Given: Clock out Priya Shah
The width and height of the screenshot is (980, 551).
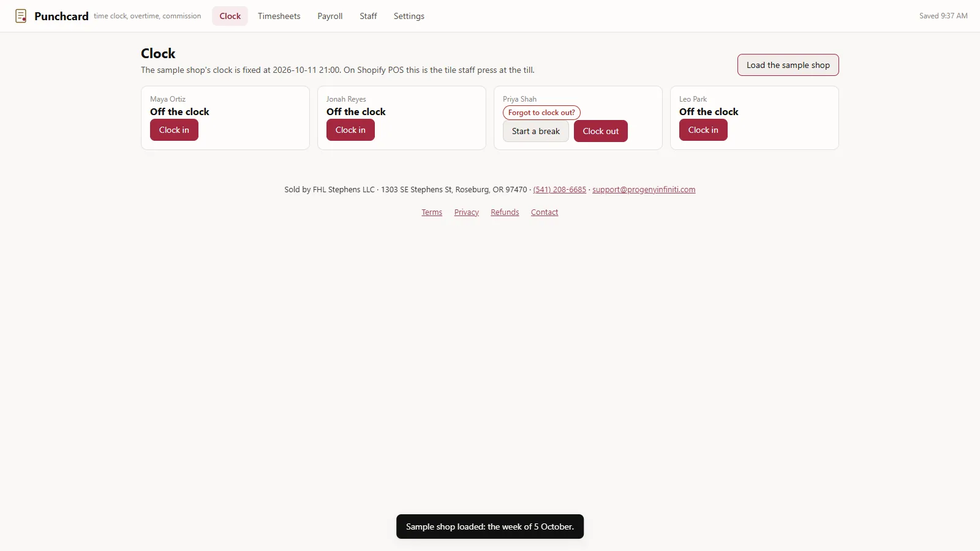Looking at the screenshot, I should coord(601,131).
